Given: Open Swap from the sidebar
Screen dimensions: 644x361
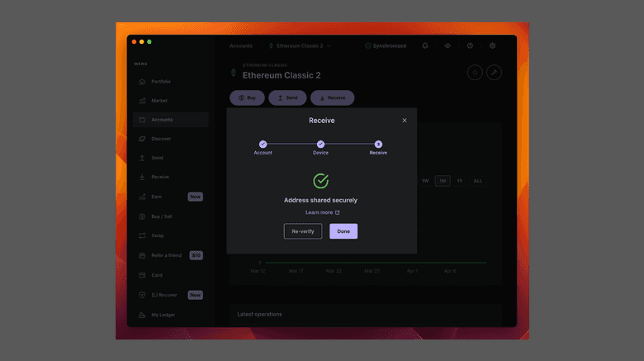Looking at the screenshot, I should pos(158,235).
